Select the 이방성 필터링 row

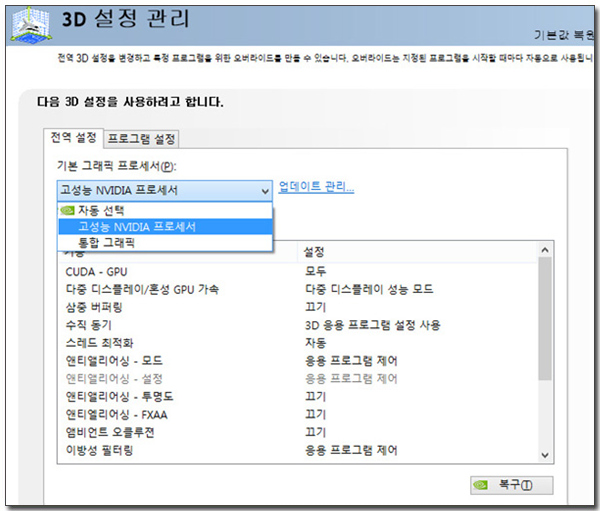298,450
